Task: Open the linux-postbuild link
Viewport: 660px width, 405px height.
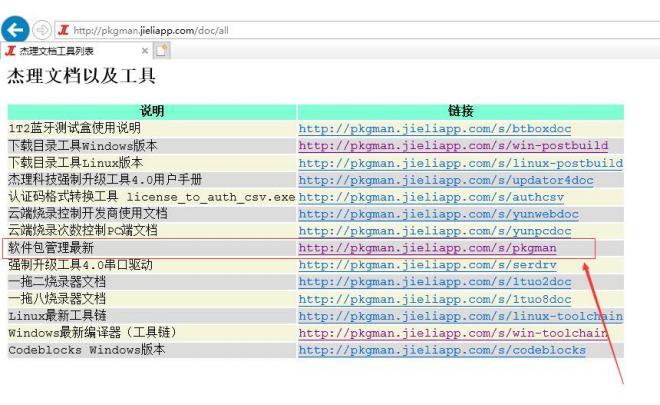Action: pyautogui.click(x=461, y=163)
